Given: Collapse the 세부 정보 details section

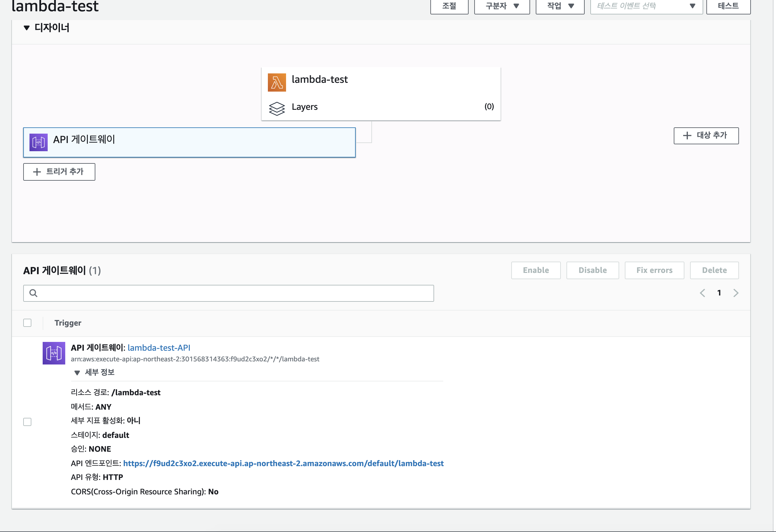Looking at the screenshot, I should (77, 372).
